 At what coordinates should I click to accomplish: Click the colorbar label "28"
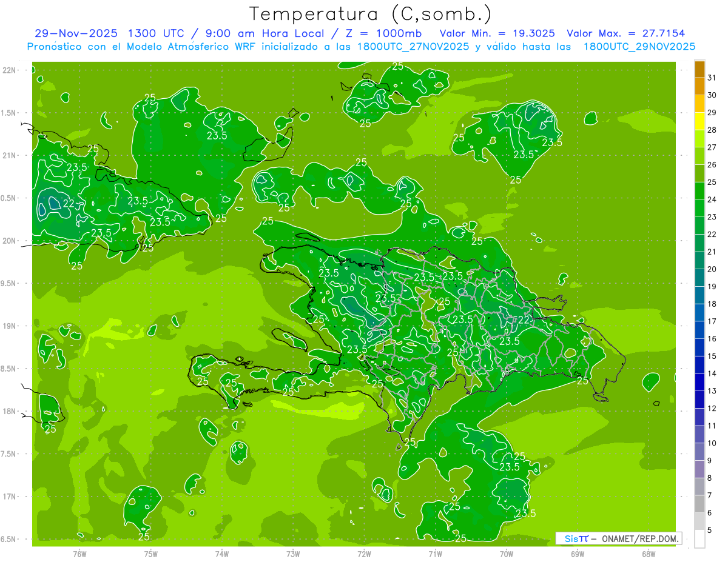point(712,130)
